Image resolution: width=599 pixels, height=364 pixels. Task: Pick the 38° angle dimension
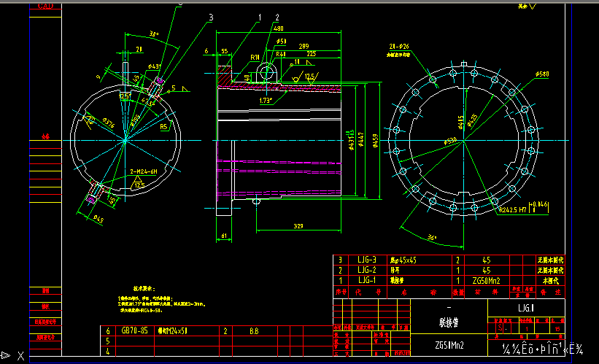tap(153, 34)
